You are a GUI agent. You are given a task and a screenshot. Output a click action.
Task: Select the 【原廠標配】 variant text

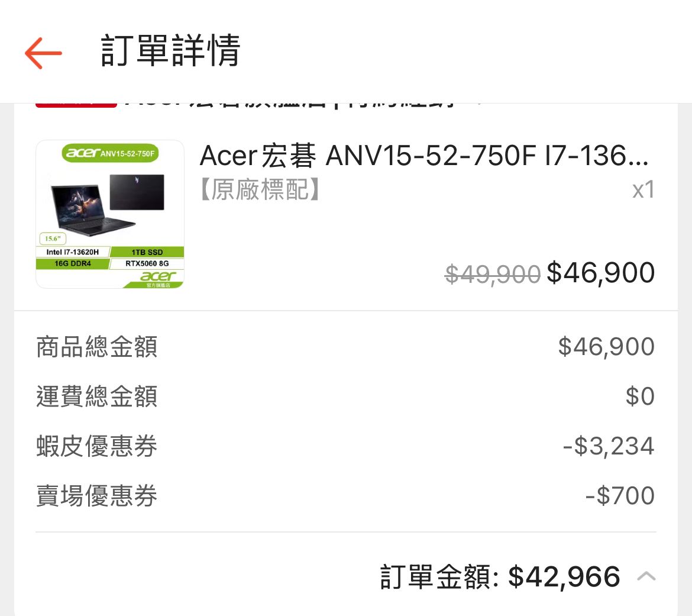(260, 190)
